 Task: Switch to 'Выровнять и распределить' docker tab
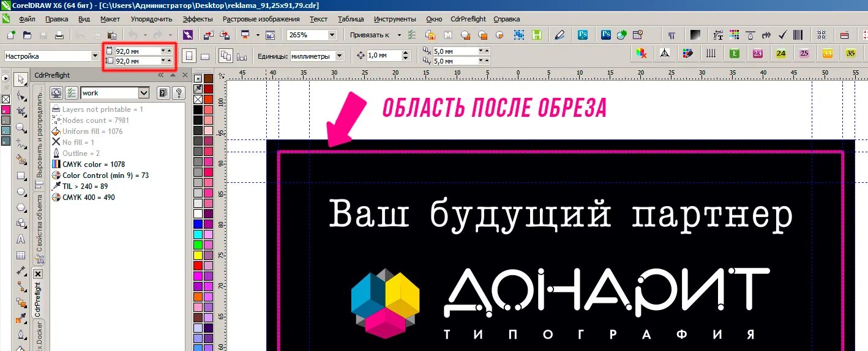(x=39, y=139)
